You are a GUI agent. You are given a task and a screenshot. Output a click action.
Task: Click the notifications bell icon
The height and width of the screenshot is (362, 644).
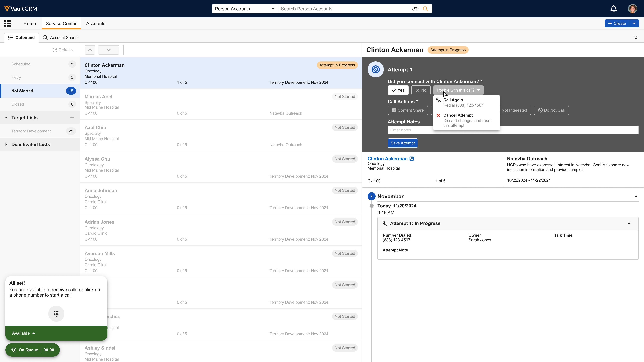click(x=613, y=9)
